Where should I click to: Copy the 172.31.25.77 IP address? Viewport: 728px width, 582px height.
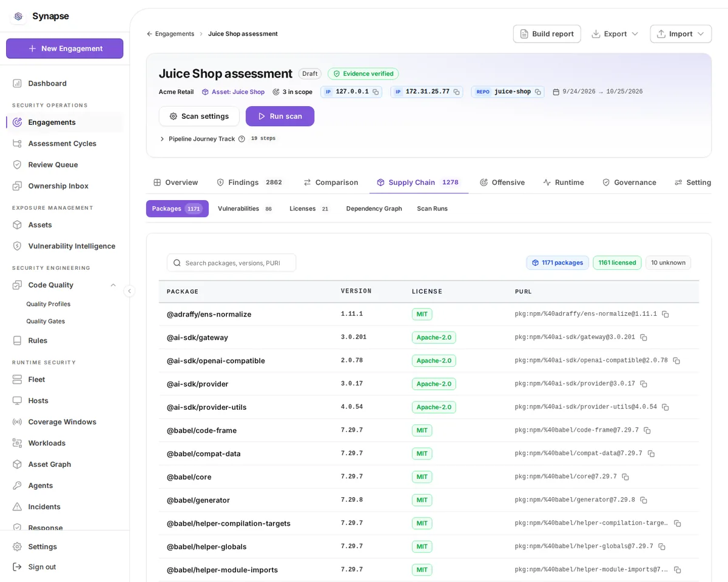pyautogui.click(x=456, y=92)
